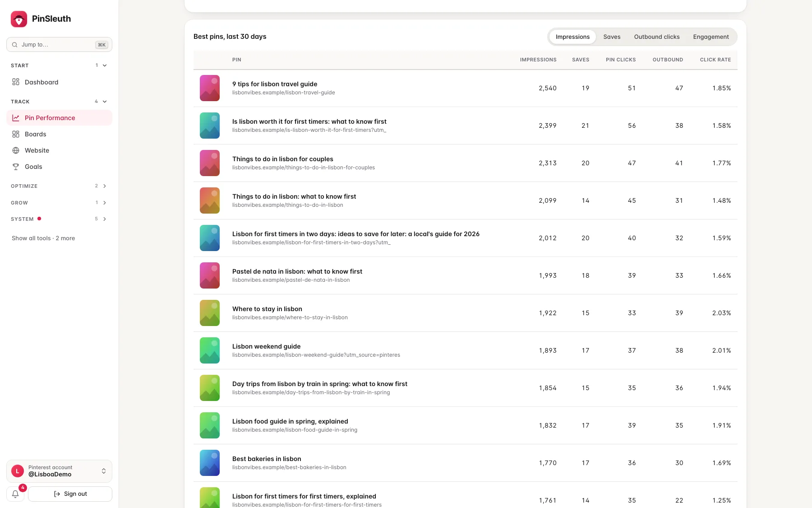Screen dimensions: 812x508
Task: Switch to the Outbound clicks tab
Action: tap(657, 37)
